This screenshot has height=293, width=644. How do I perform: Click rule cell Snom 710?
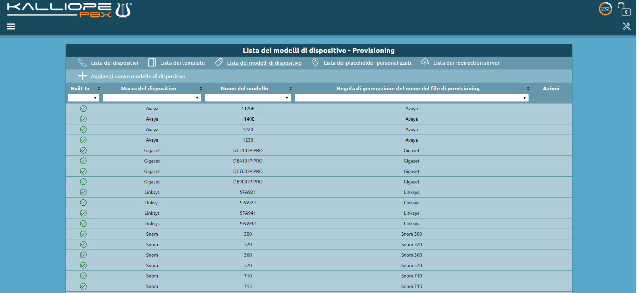[411, 276]
